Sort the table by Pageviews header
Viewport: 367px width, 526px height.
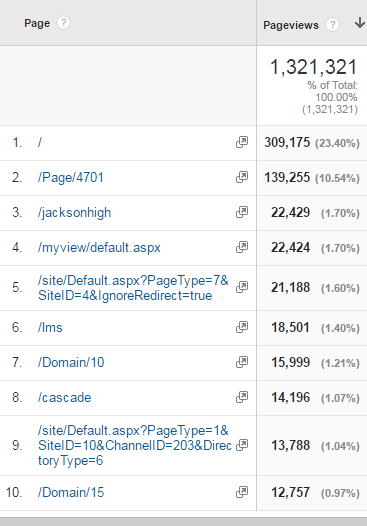tap(291, 25)
